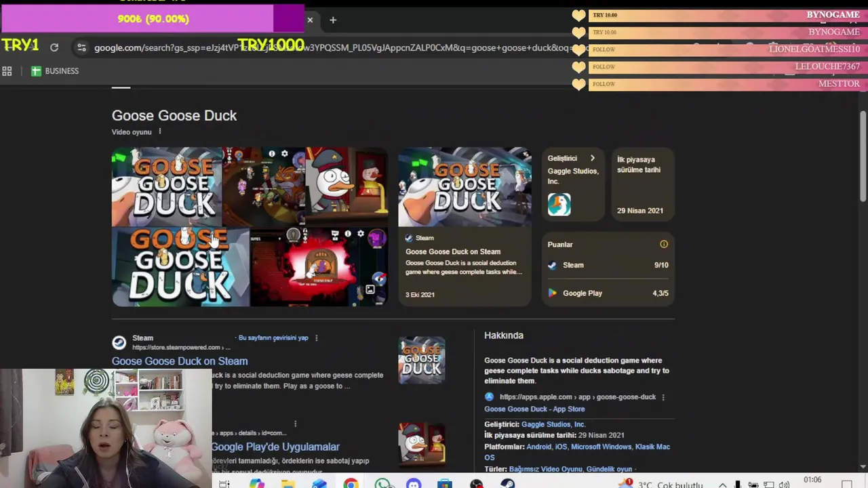Open Google Chrome from the taskbar

click(x=351, y=484)
